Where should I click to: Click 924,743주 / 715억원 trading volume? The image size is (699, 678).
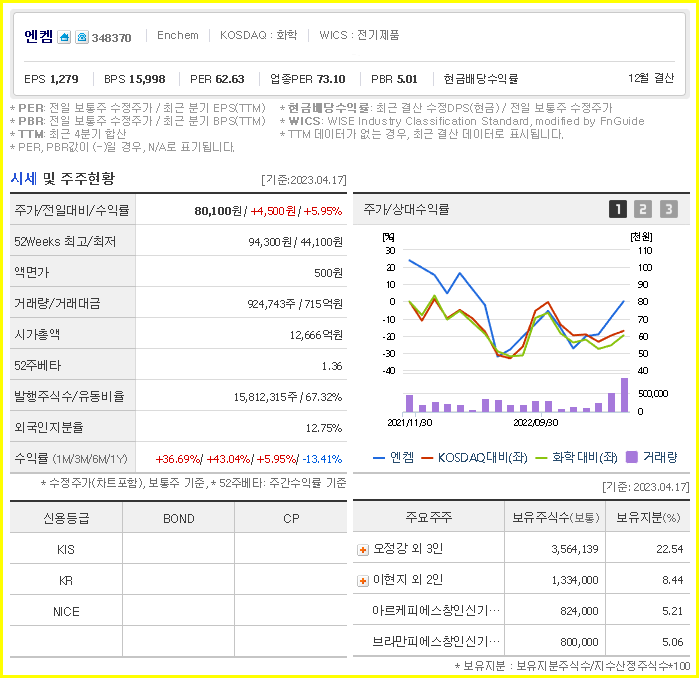coord(295,304)
